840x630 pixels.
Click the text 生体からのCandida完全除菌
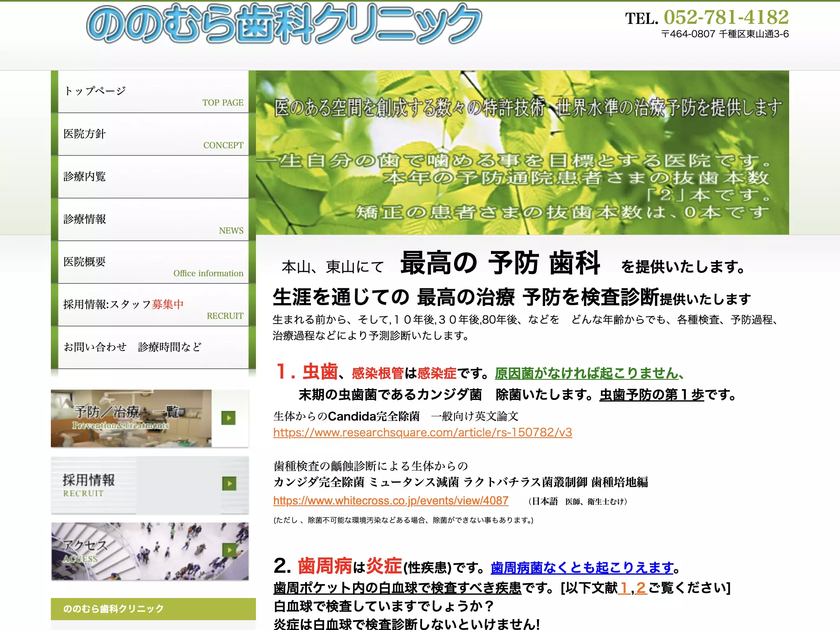(347, 416)
